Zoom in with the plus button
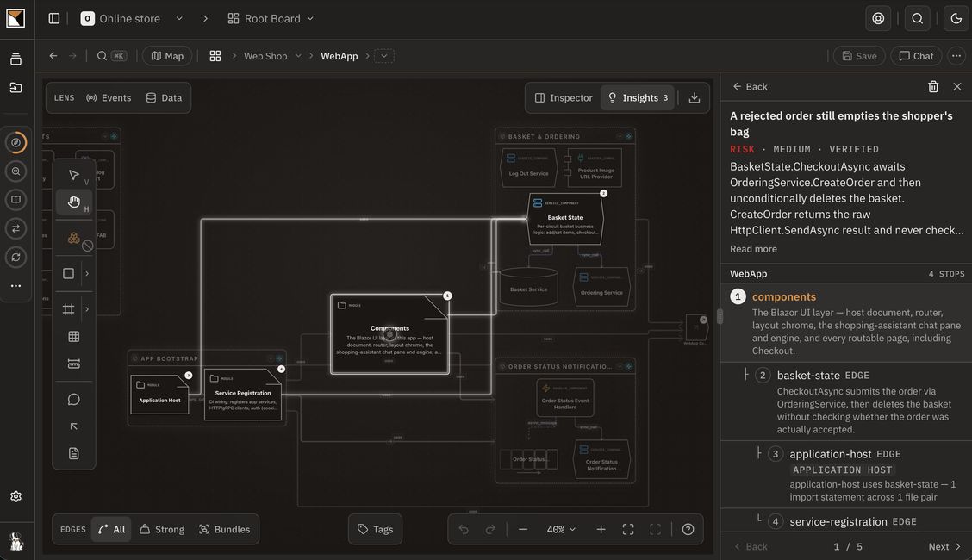The width and height of the screenshot is (972, 560). pos(601,529)
